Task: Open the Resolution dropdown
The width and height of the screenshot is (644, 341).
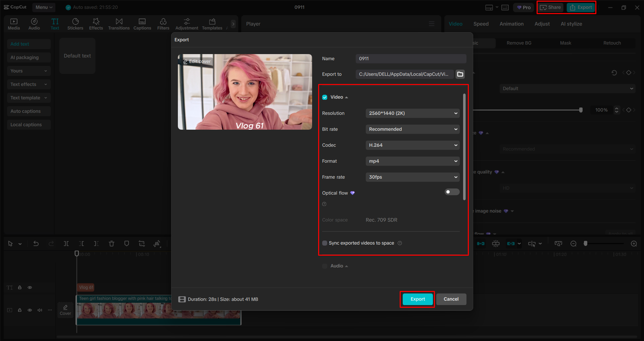Action: pos(412,113)
